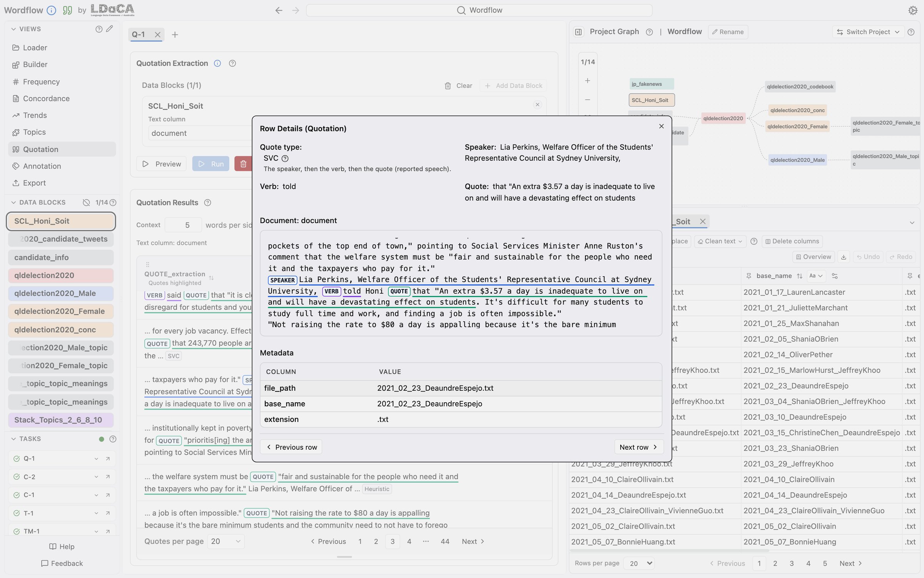Open the Quotes per page dropdown

point(226,541)
